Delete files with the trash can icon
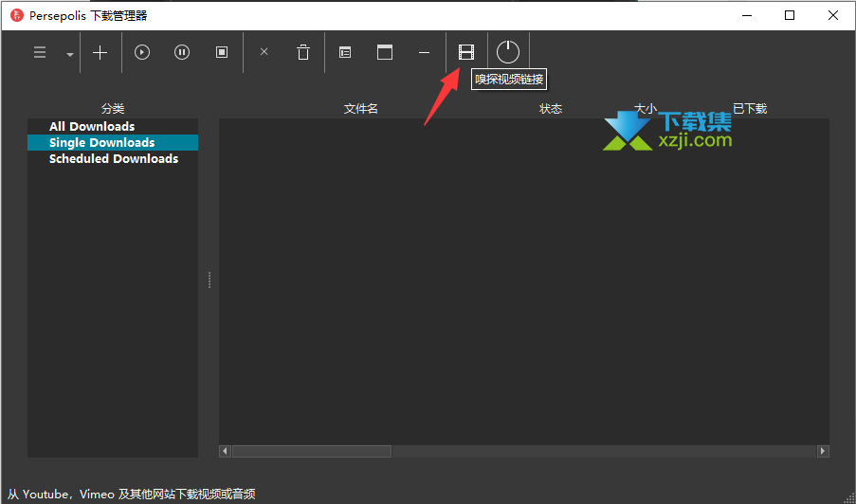Image resolution: width=856 pixels, height=504 pixels. click(x=303, y=52)
